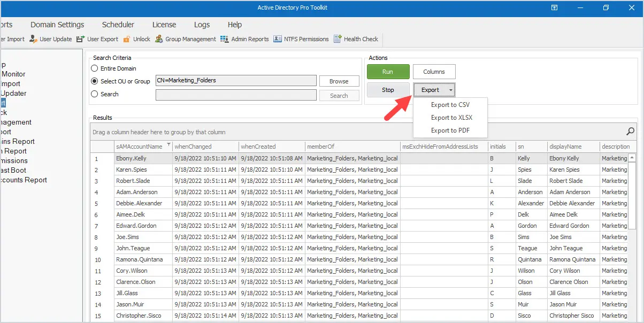Select the Christopher.Sisco account cell

click(x=143, y=316)
